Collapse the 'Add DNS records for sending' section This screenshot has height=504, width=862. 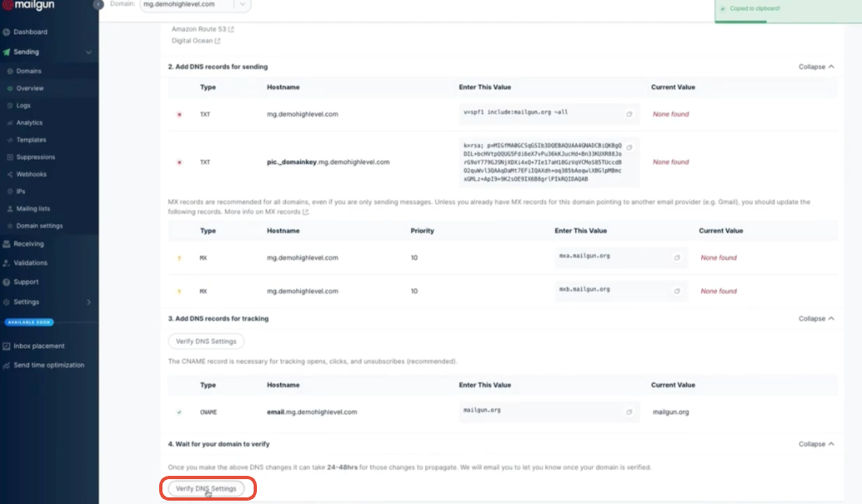click(815, 66)
